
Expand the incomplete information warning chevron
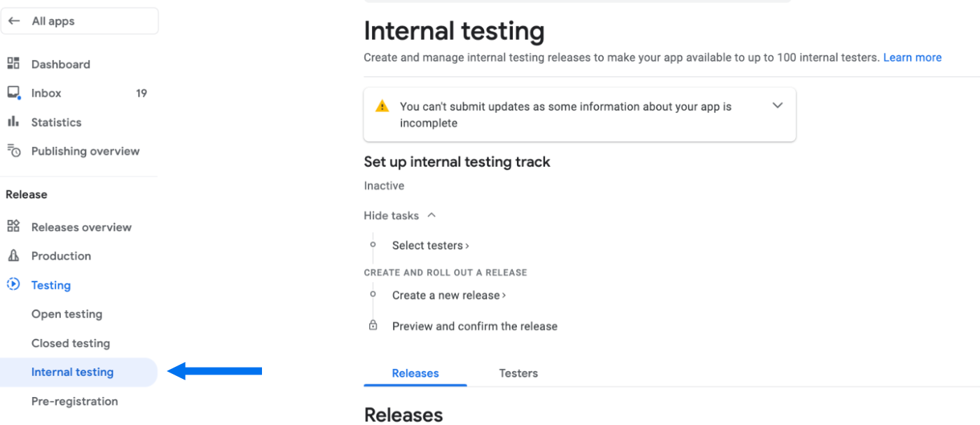(777, 106)
